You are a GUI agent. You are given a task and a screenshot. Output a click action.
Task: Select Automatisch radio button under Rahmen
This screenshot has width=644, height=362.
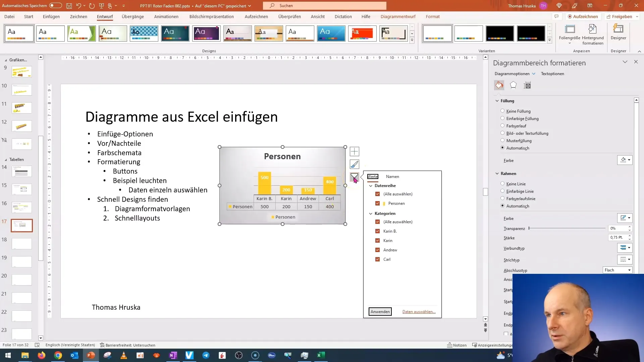tap(502, 206)
